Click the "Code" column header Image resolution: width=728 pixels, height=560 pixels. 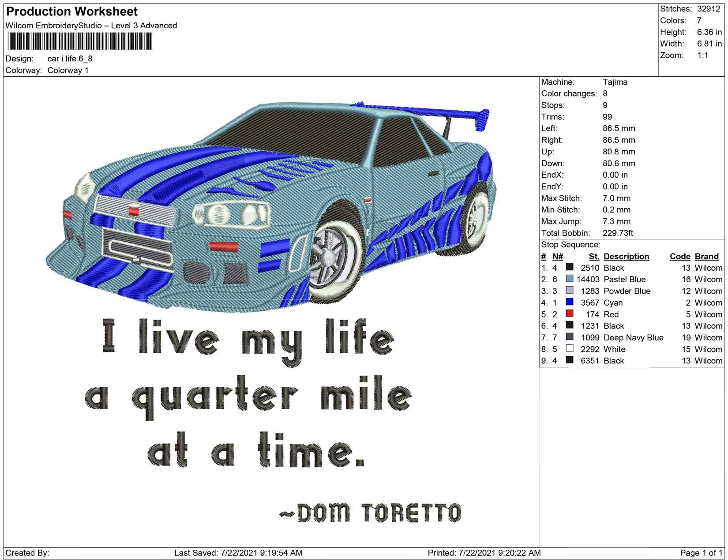[680, 257]
